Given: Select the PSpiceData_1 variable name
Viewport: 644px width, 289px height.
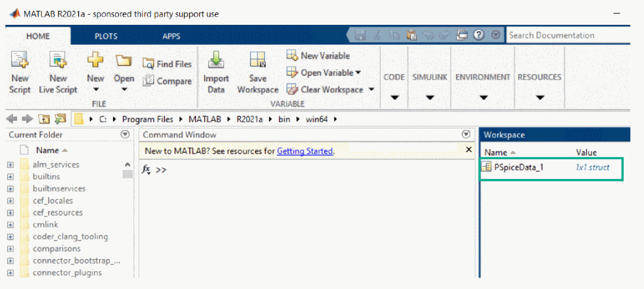Looking at the screenshot, I should (x=519, y=167).
